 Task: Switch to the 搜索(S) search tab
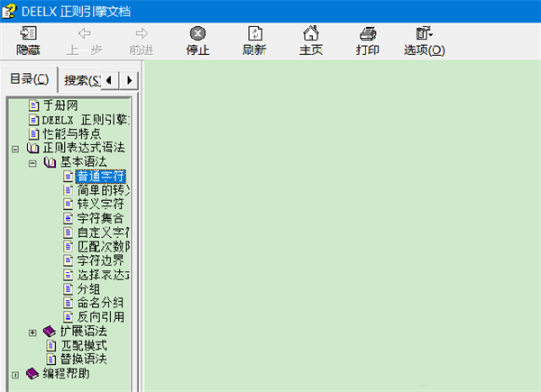[82, 80]
